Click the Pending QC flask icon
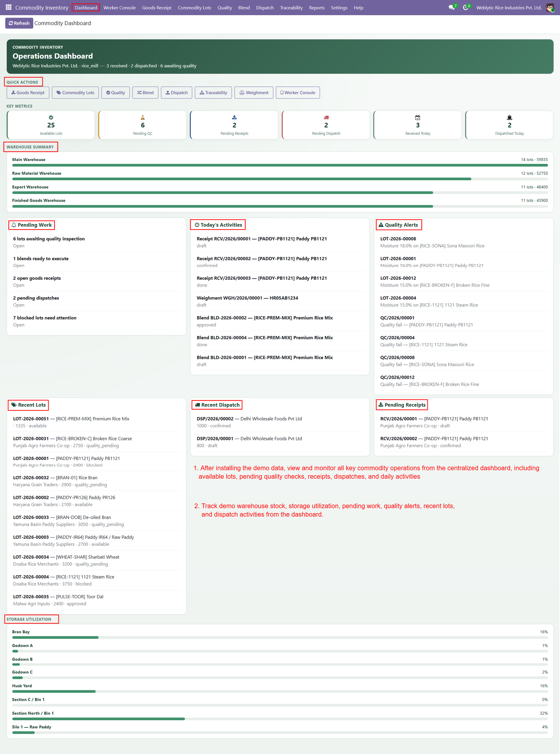This screenshot has width=560, height=754. click(x=142, y=118)
